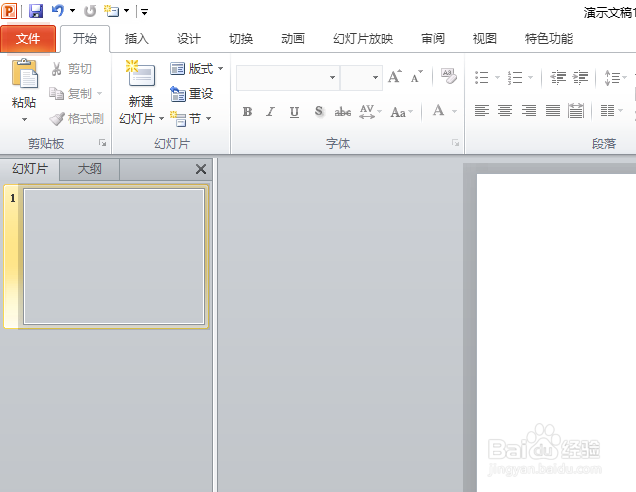Click increase list level icon
The height and width of the screenshot is (492, 636).
coord(580,77)
